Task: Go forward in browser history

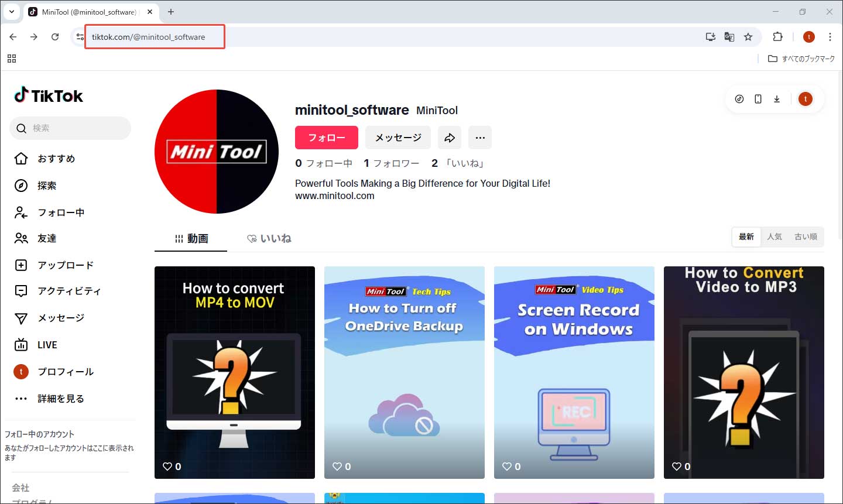Action: 34,37
